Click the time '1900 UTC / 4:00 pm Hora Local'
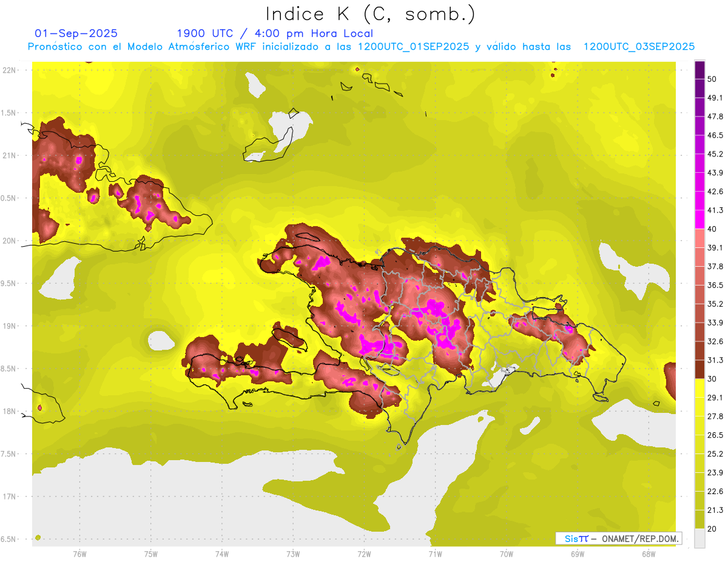This screenshot has width=728, height=562. [275, 33]
